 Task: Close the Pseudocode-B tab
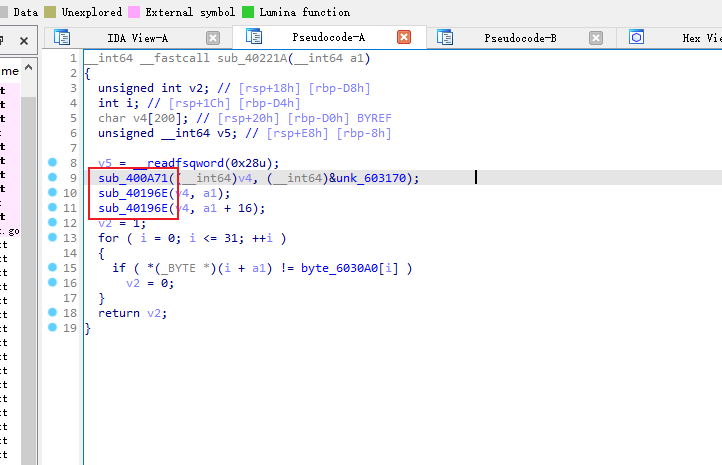596,38
